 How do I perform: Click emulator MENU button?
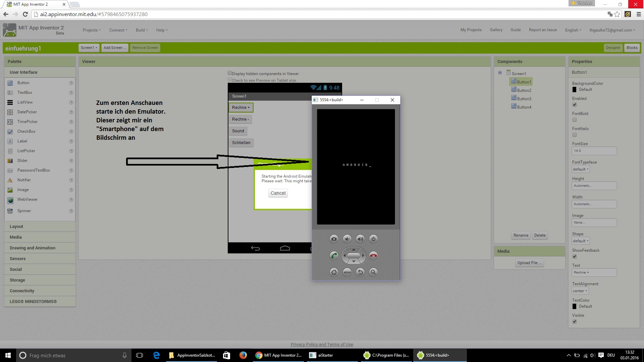pos(347,272)
